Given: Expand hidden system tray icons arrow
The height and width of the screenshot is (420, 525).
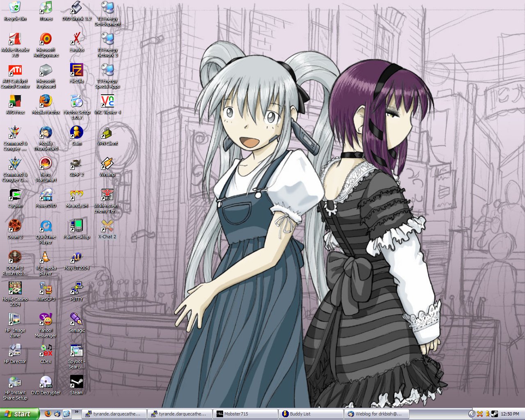Looking at the screenshot, I should (x=472, y=414).
